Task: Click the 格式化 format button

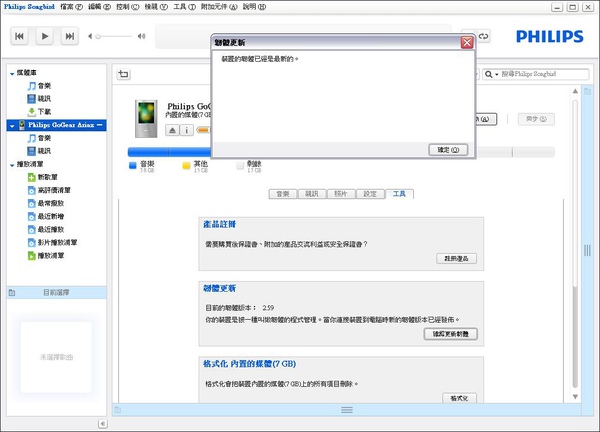Action: (x=459, y=398)
